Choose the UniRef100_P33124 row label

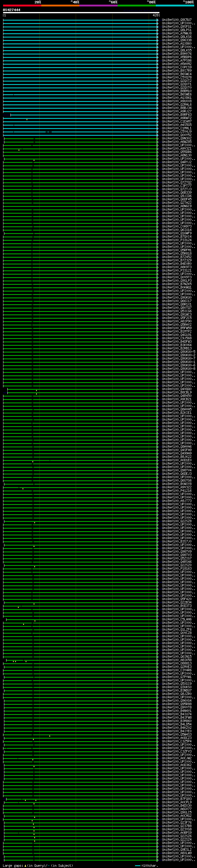(176, 240)
